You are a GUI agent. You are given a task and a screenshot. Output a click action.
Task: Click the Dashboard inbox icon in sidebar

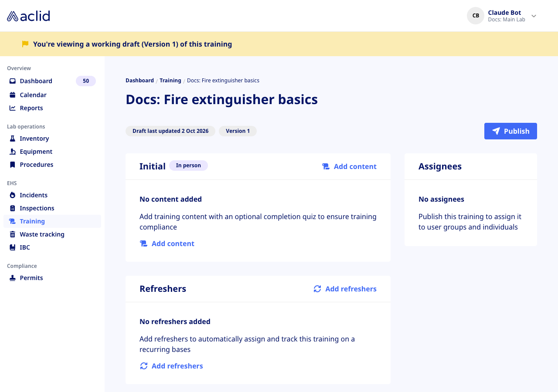click(x=13, y=81)
